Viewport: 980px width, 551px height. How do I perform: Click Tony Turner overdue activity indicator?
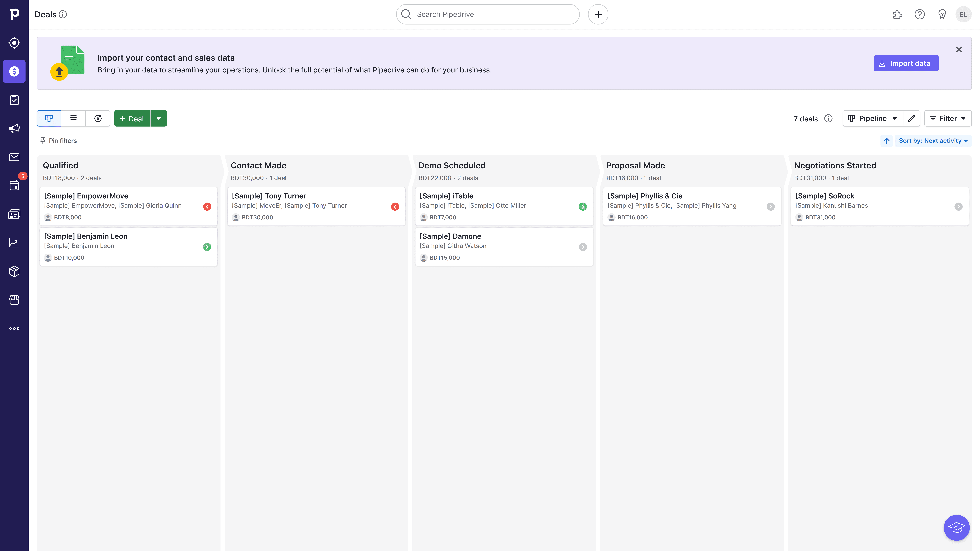pos(395,206)
